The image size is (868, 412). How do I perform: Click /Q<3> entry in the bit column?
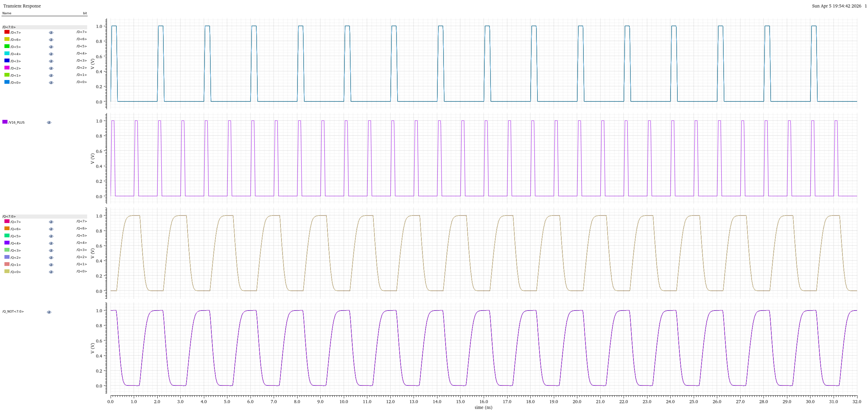pos(82,250)
